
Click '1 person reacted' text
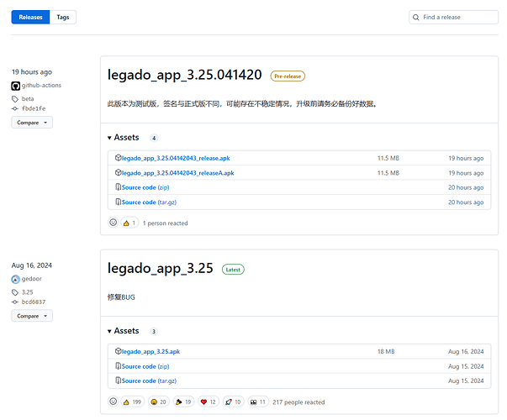coord(166,223)
